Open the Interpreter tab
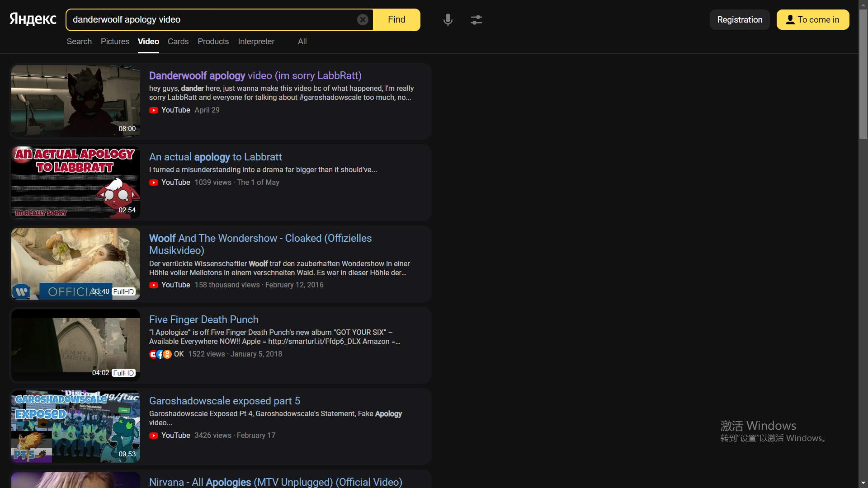This screenshot has width=868, height=488. [256, 42]
